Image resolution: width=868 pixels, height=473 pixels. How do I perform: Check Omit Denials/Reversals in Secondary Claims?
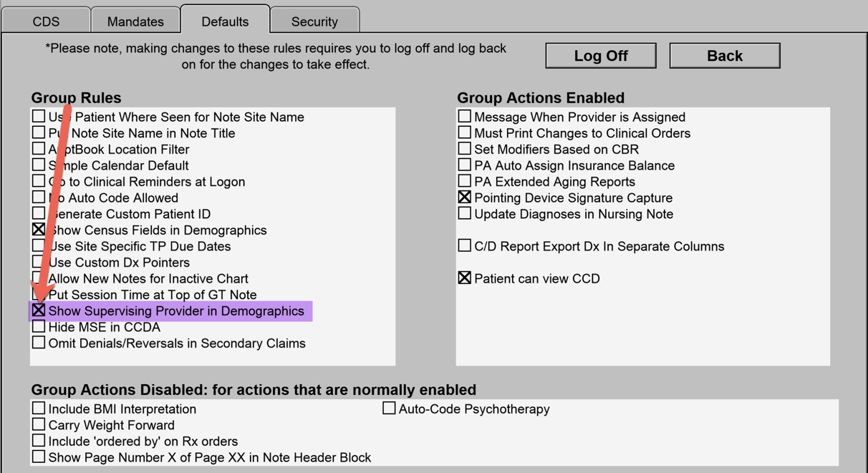39,343
